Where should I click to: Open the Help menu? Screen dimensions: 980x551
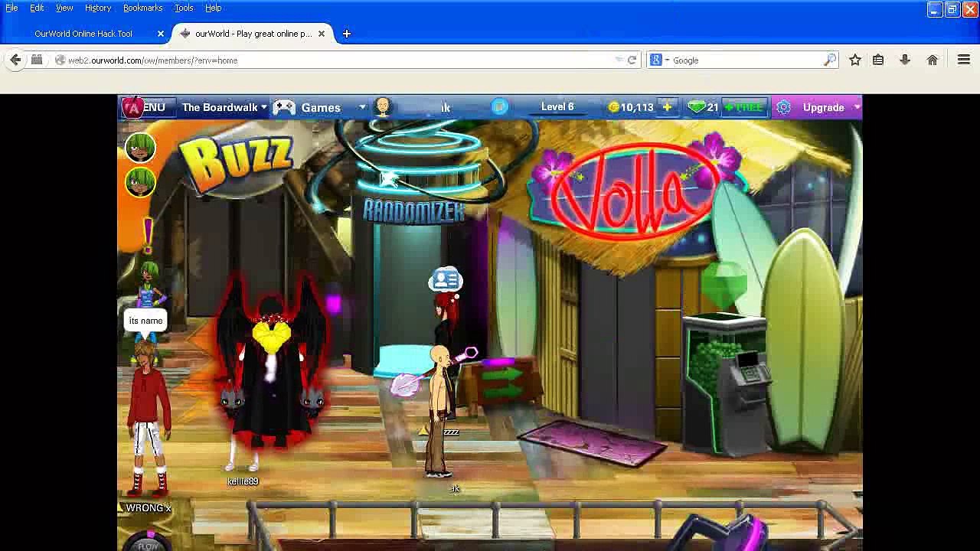click(x=213, y=8)
